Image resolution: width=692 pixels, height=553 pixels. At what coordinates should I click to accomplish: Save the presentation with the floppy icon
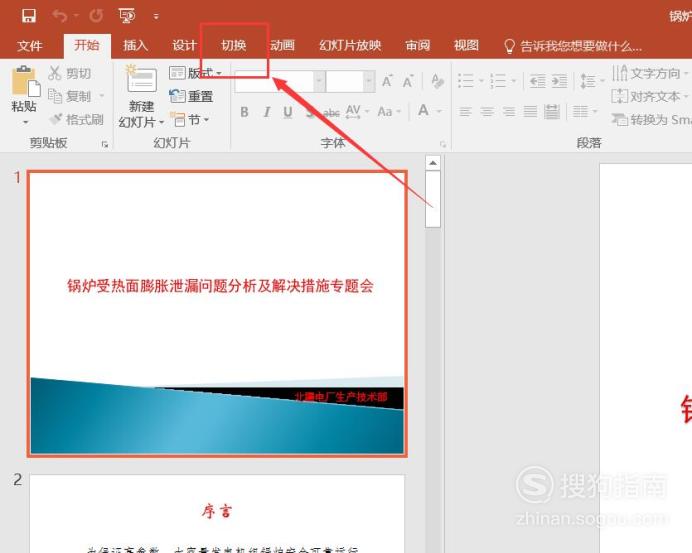tap(29, 16)
